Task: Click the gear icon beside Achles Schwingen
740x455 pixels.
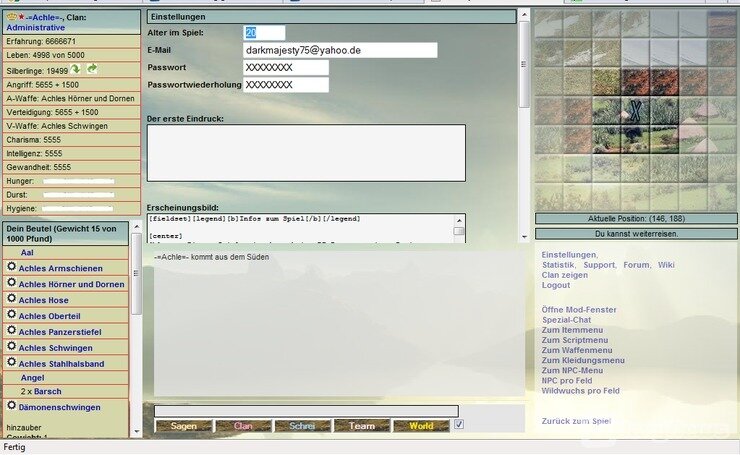Action: click(x=11, y=346)
